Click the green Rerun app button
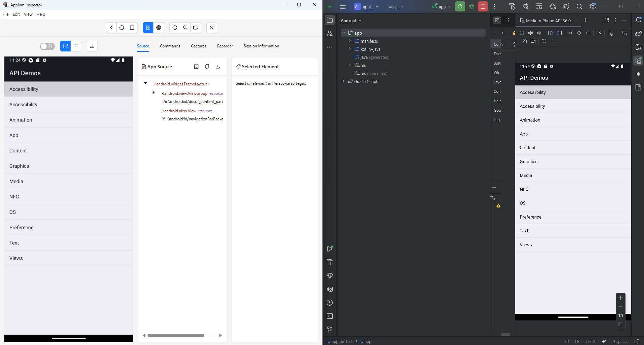 click(460, 6)
